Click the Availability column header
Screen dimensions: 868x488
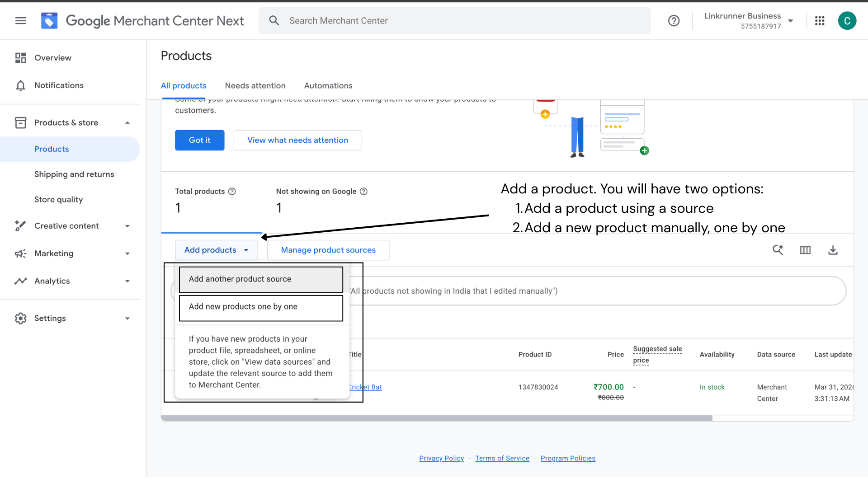717,355
